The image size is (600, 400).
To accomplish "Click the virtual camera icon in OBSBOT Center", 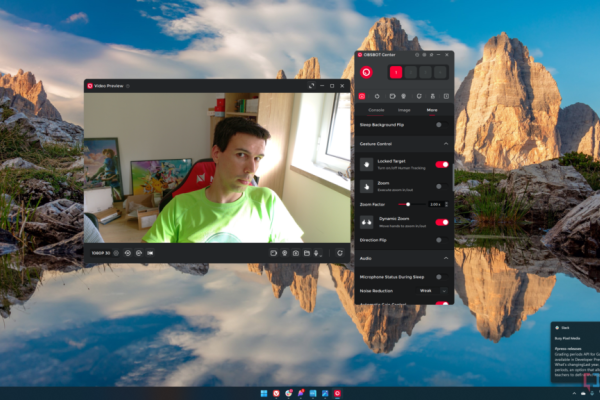I will [x=392, y=96].
